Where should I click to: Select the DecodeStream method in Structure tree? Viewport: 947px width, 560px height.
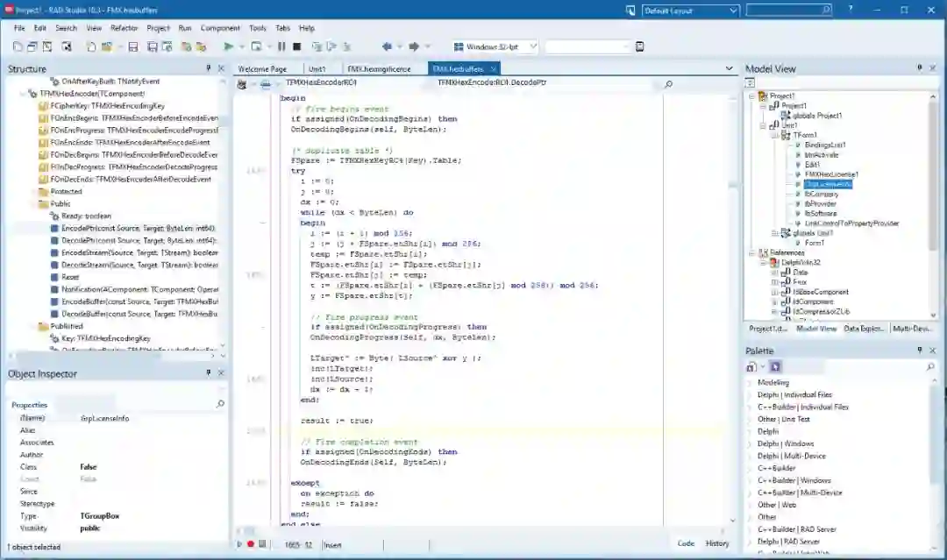coord(135,265)
